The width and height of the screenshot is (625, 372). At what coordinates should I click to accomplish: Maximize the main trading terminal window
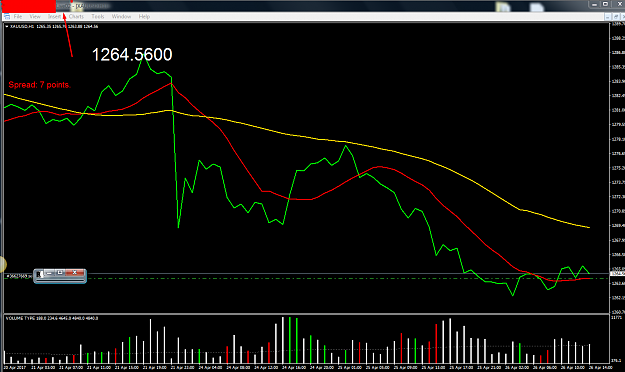point(605,4)
